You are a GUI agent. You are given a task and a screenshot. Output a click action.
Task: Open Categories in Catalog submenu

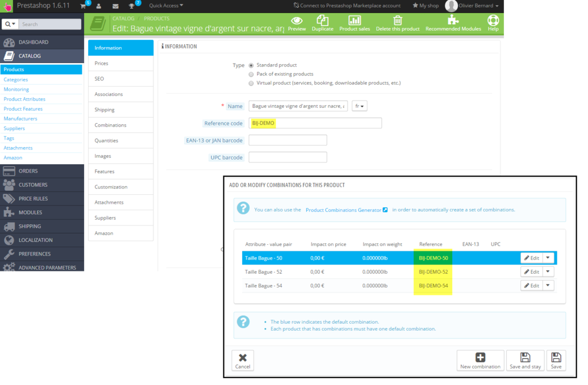(16, 79)
